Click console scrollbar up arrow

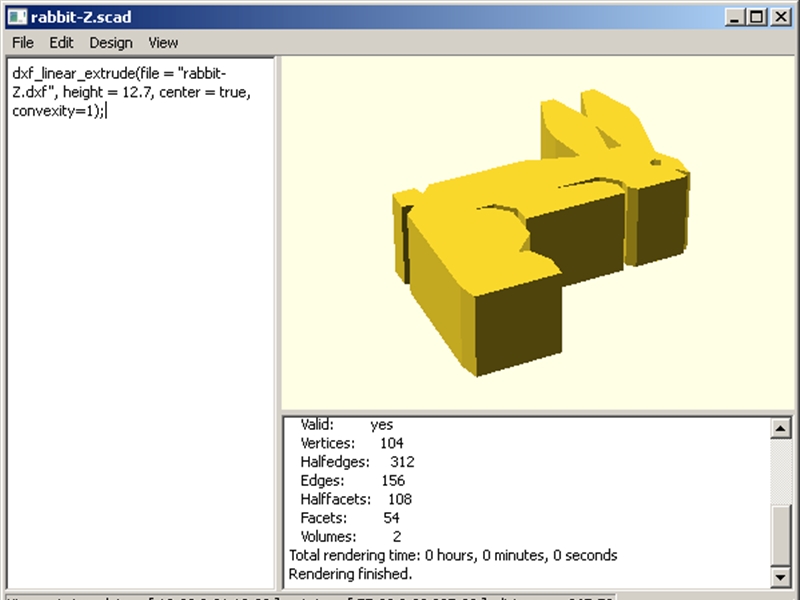781,428
